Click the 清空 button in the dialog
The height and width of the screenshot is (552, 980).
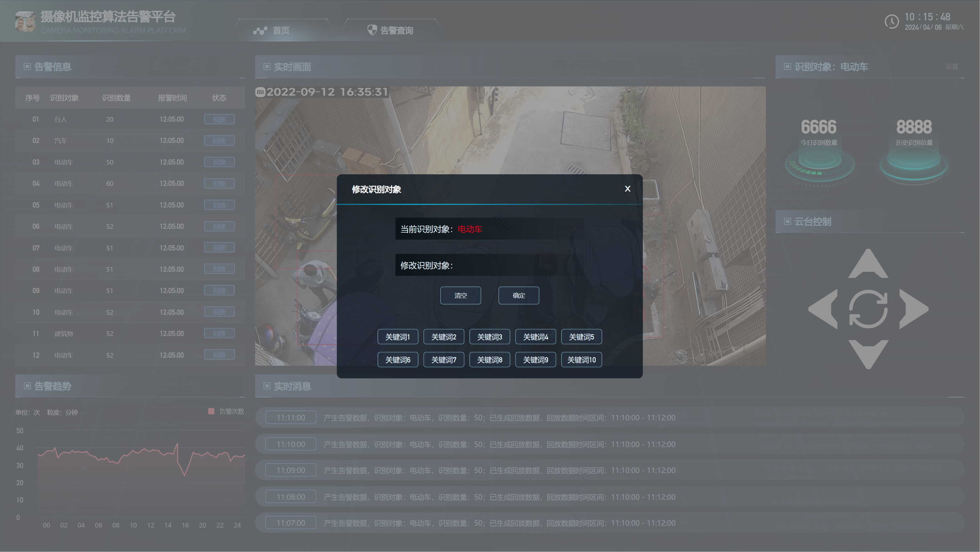point(460,295)
